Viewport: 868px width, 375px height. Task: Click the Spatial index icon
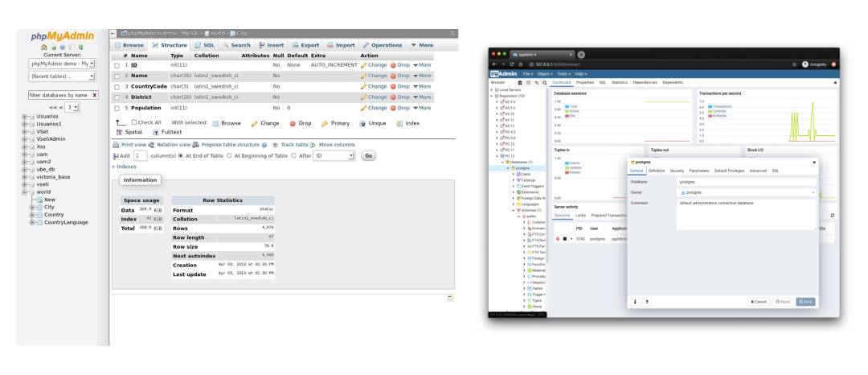click(x=119, y=133)
